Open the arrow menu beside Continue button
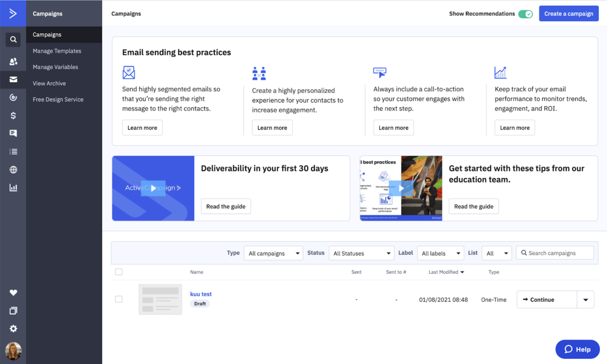Viewport: 607px width, 364px height. (586, 300)
